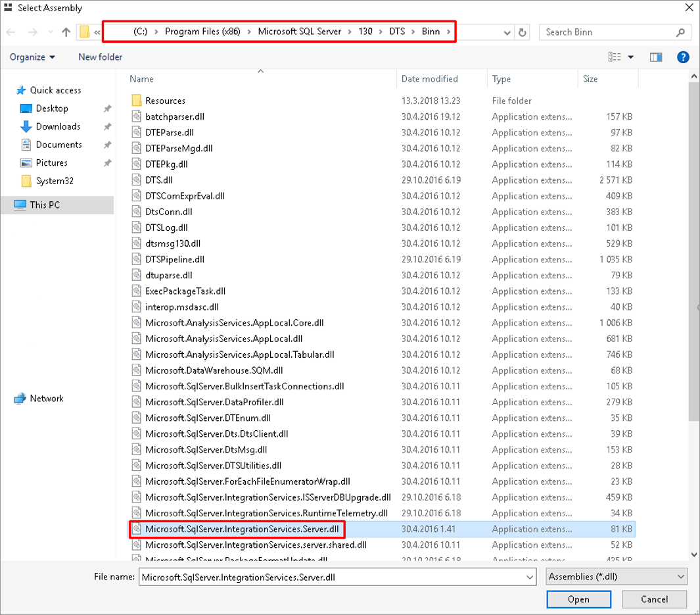Viewport: 700px width, 615px height.
Task: Click the change view layout icon
Action: pos(615,57)
